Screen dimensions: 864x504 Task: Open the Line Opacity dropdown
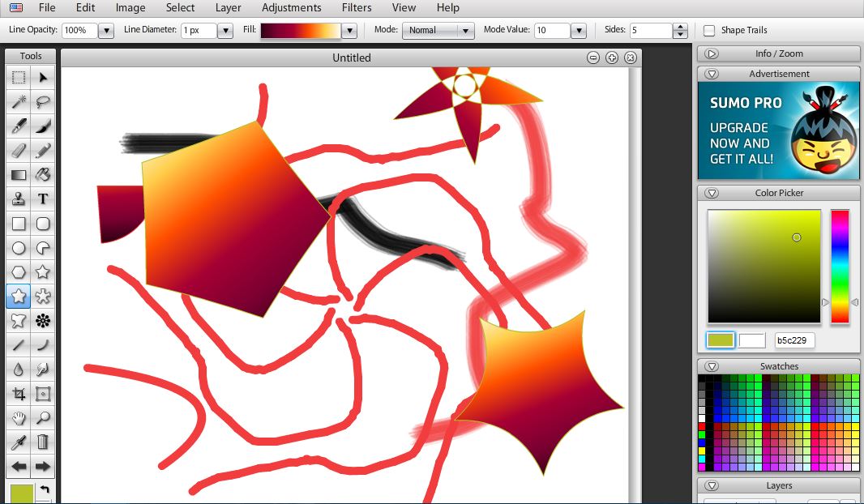(x=108, y=30)
